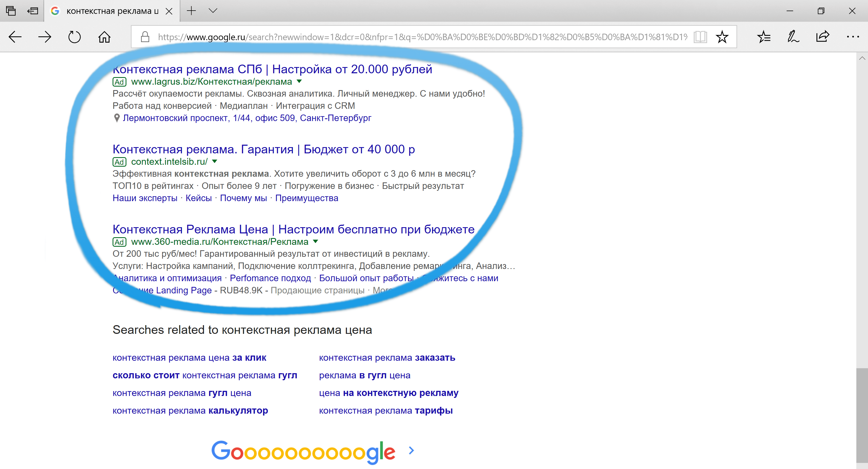Viewport: 868px width, 469px height.
Task: Open the Settings and more ellipsis menu
Action: [853, 37]
